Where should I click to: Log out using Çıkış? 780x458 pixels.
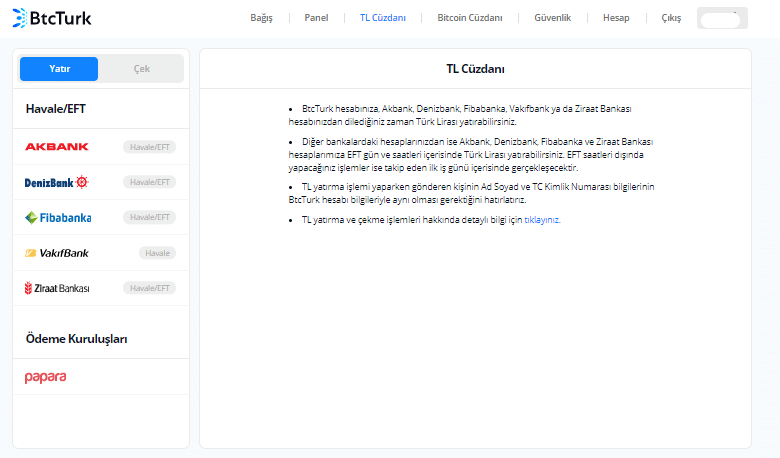point(671,18)
